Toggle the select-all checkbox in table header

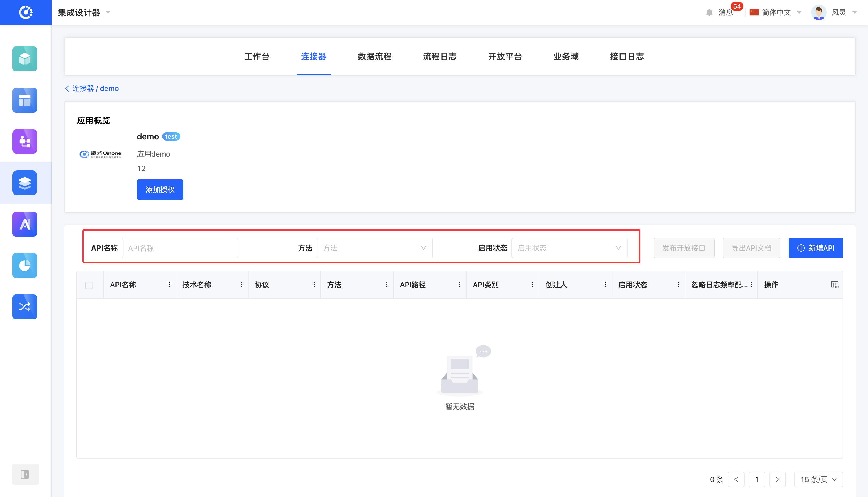point(89,285)
